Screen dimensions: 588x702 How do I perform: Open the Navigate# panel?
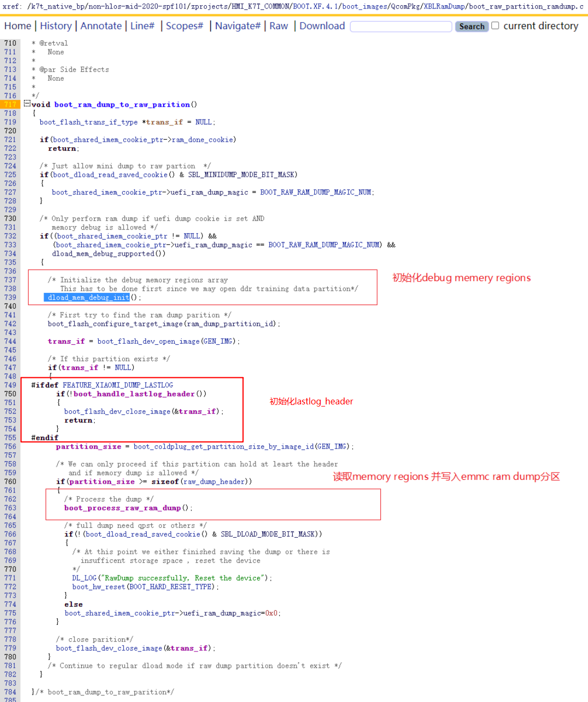(x=237, y=26)
